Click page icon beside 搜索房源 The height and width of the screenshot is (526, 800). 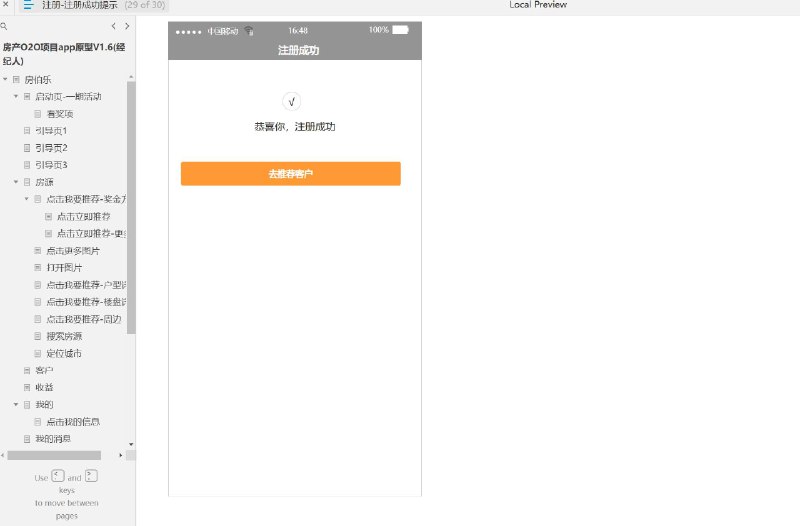click(x=38, y=336)
